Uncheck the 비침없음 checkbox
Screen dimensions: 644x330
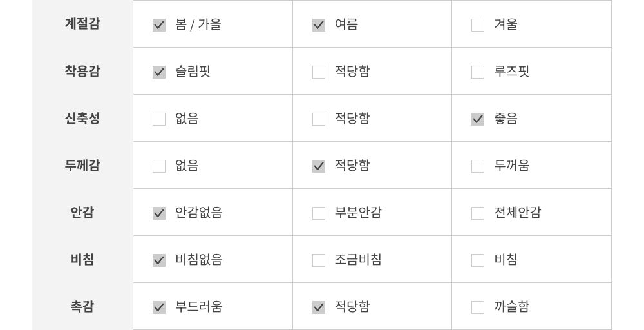(x=159, y=260)
